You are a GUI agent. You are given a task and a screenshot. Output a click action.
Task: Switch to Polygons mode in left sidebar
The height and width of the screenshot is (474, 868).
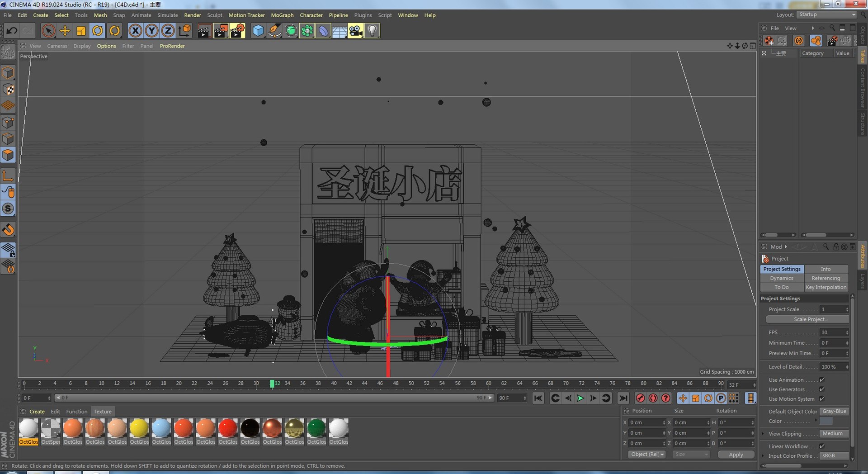8,155
